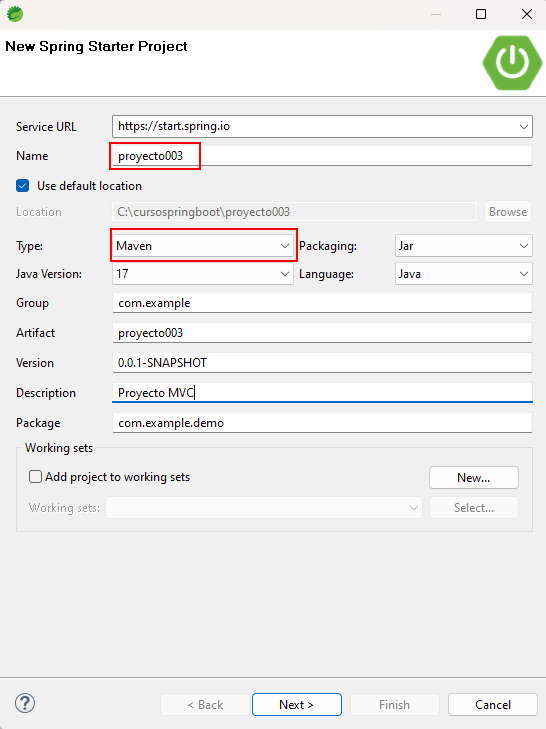
Task: Click the Group field com.example
Action: tap(322, 303)
